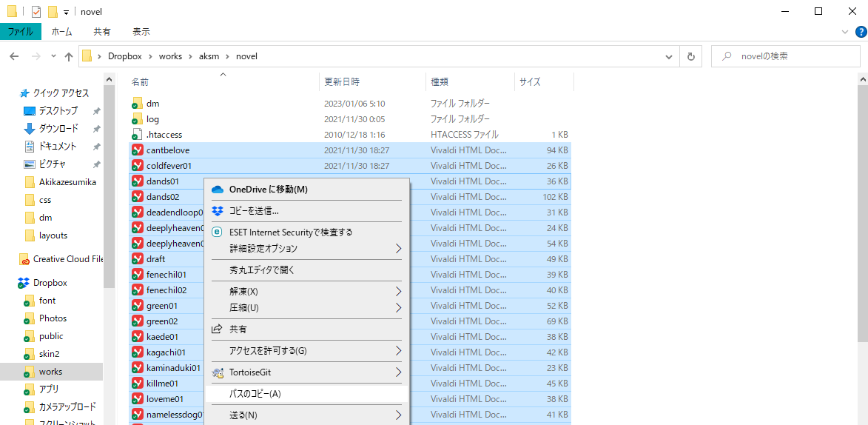Click the share icon next to 共有
868x425 pixels.
point(218,329)
